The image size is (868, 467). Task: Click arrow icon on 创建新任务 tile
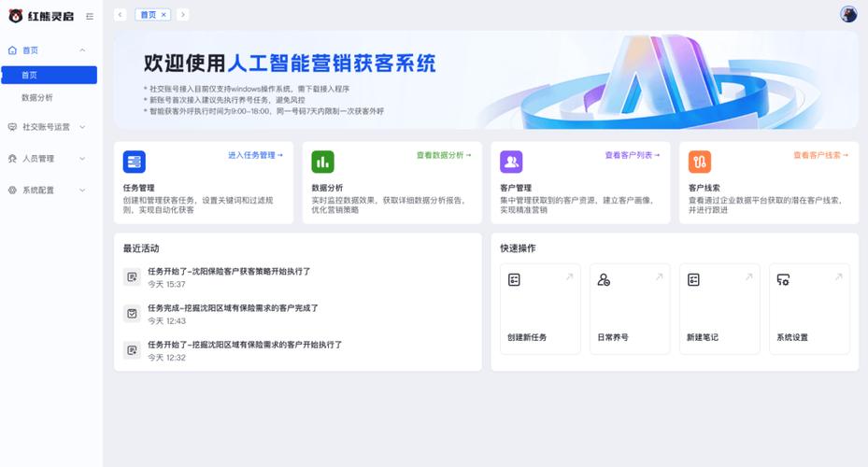click(x=569, y=276)
